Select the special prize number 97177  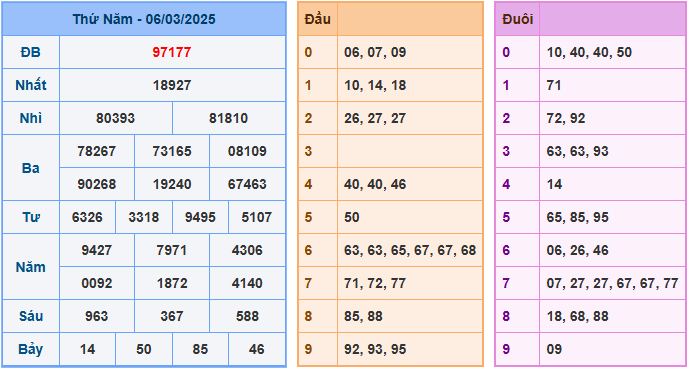(x=172, y=52)
